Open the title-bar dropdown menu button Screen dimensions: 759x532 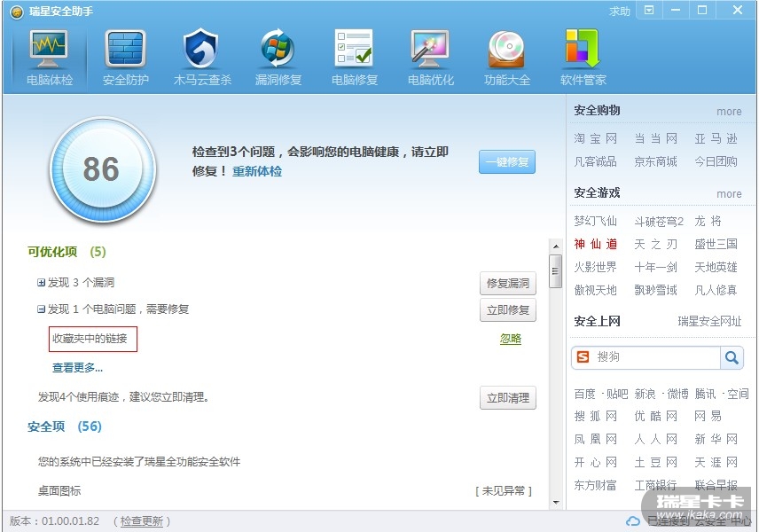click(649, 10)
